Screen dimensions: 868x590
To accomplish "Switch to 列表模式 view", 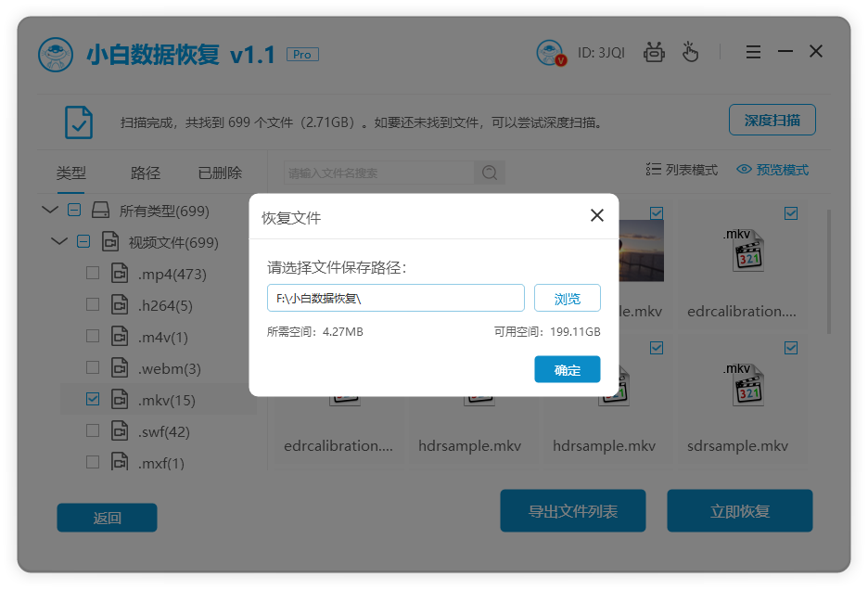I will click(x=682, y=170).
